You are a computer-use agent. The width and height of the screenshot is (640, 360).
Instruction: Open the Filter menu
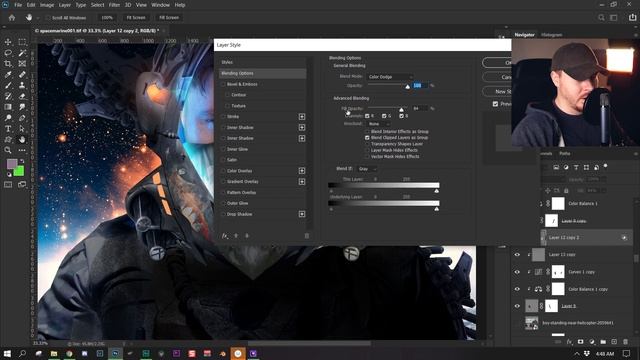pos(114,5)
